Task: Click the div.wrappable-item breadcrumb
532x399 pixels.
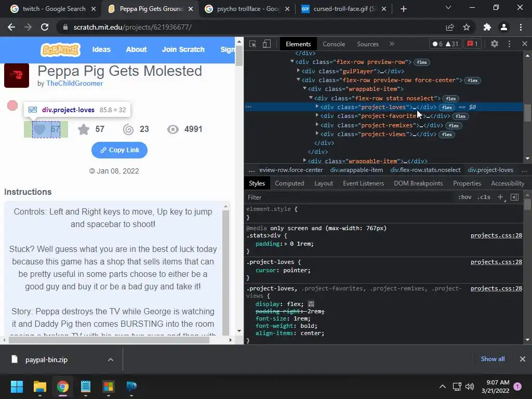Action: point(356,170)
